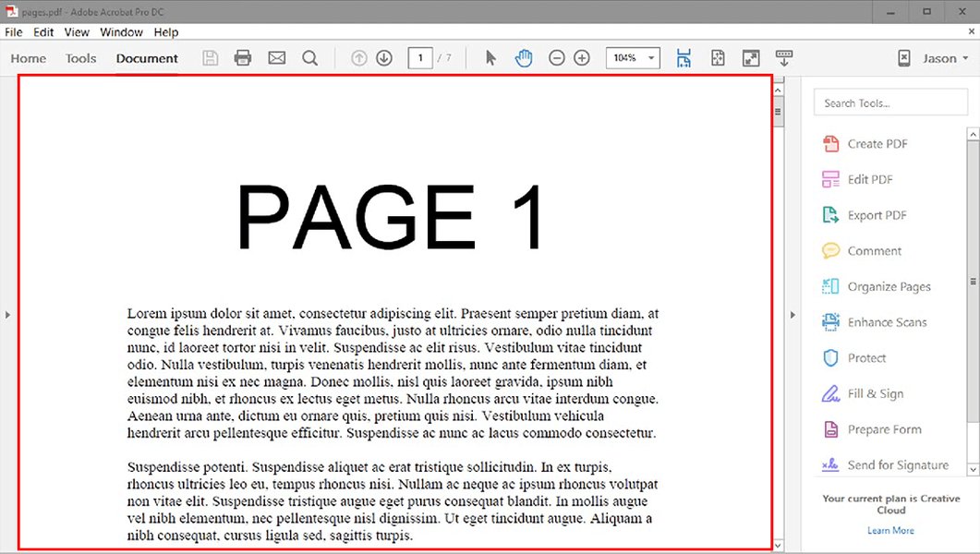This screenshot has width=980, height=554.
Task: Switch to the Tools tab
Action: pos(81,58)
